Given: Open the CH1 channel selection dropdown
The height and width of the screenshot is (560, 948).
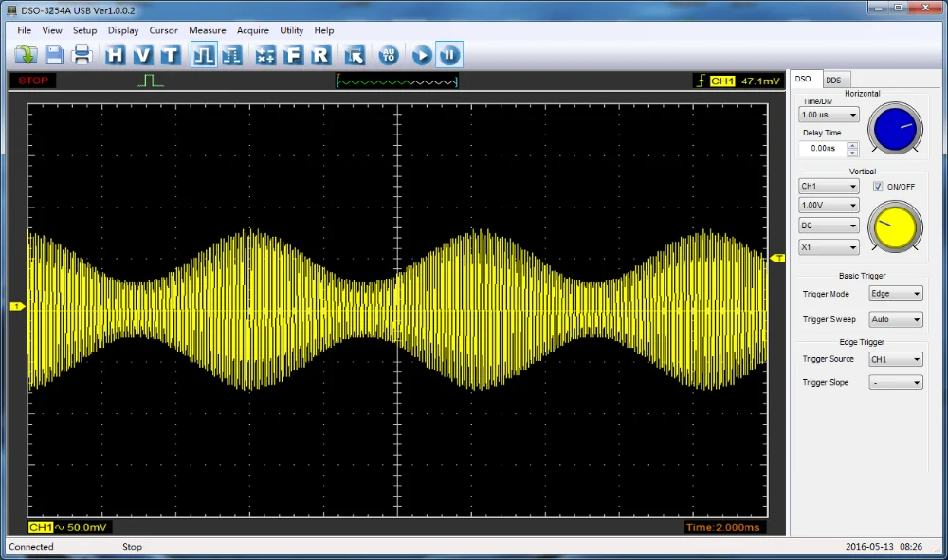Looking at the screenshot, I should tap(829, 186).
